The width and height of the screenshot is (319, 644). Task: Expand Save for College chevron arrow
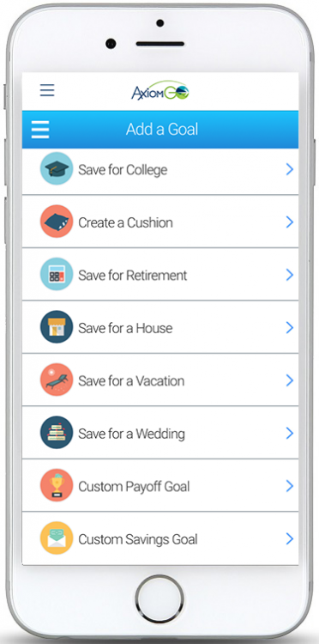click(290, 169)
